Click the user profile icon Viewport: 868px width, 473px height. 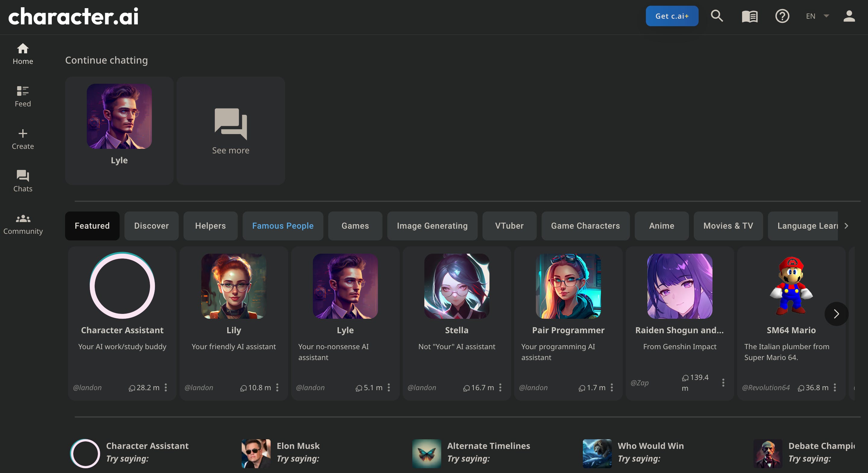[x=849, y=16]
